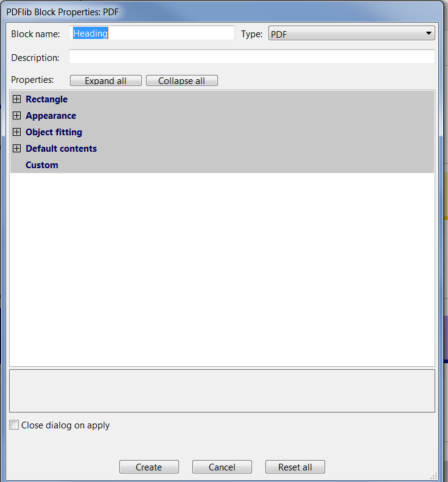Screen dimensions: 448x482
Task: Enable Close dialog on apply checkbox
Action: click(14, 425)
